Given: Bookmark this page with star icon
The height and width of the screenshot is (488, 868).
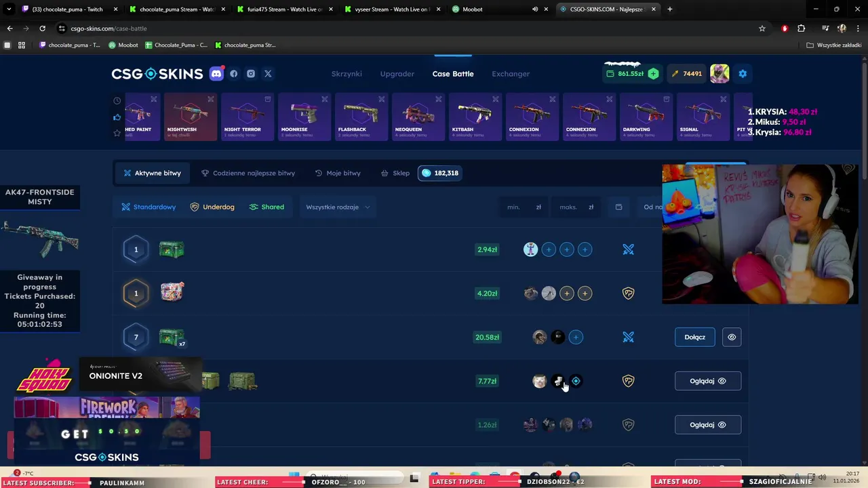Looking at the screenshot, I should click(762, 28).
